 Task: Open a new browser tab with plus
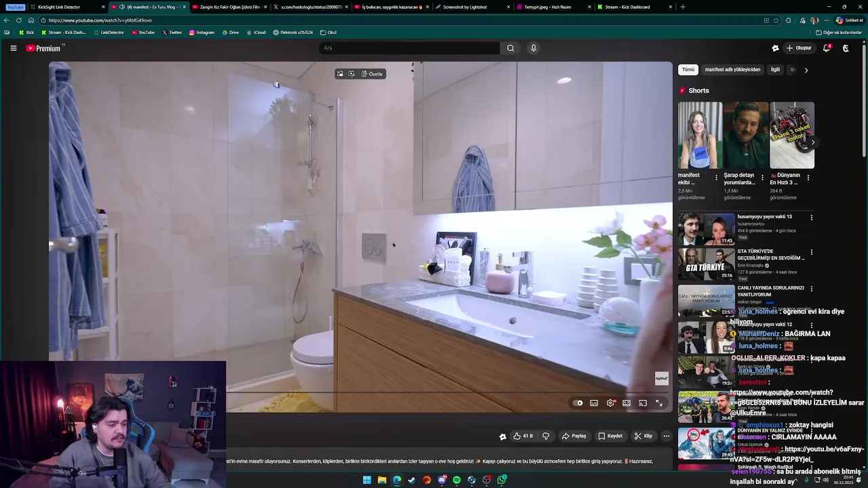[682, 7]
